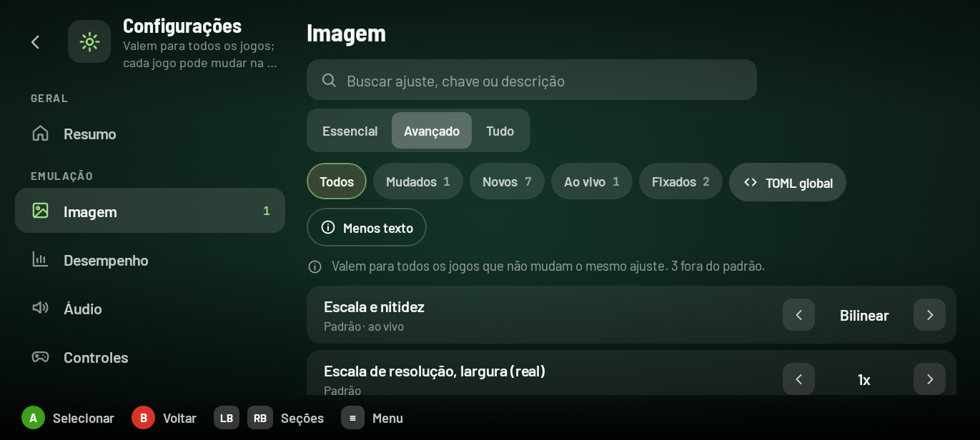Step Escala e nitidez to next option
This screenshot has width=980, height=440.
929,315
